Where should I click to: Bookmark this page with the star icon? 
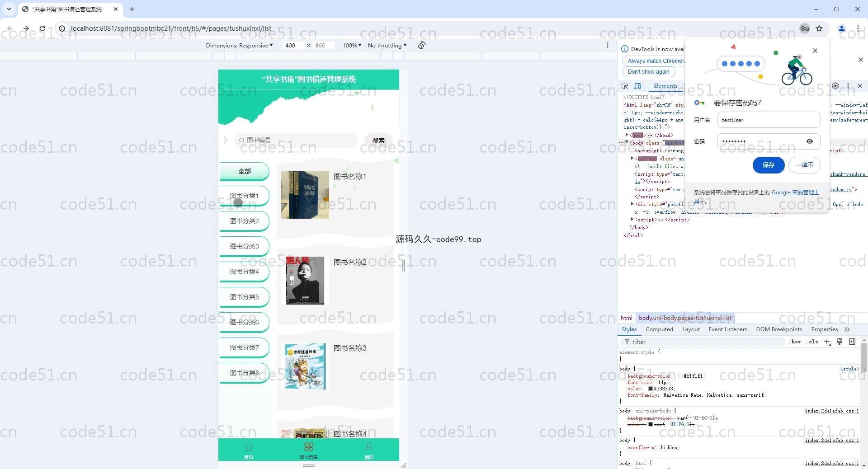[x=819, y=28]
